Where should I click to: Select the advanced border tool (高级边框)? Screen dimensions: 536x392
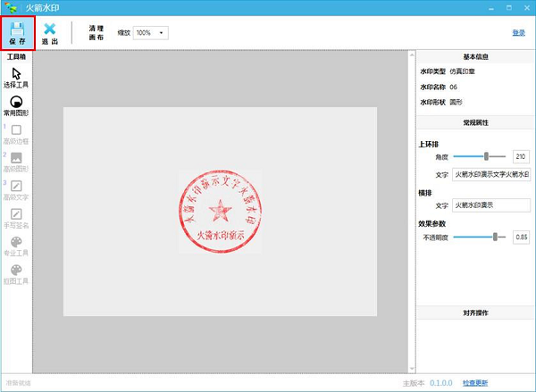[16, 130]
